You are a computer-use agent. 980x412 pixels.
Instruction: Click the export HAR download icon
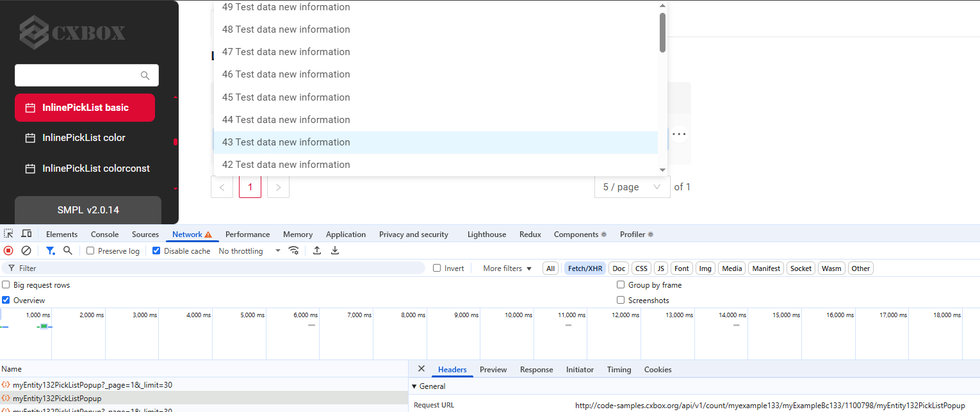335,251
